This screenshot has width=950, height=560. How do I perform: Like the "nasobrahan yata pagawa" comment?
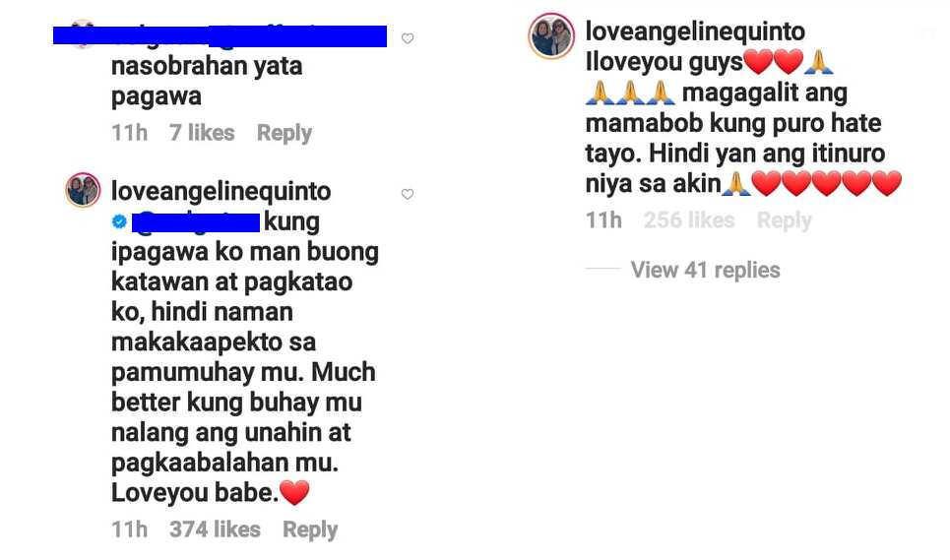pos(408,38)
